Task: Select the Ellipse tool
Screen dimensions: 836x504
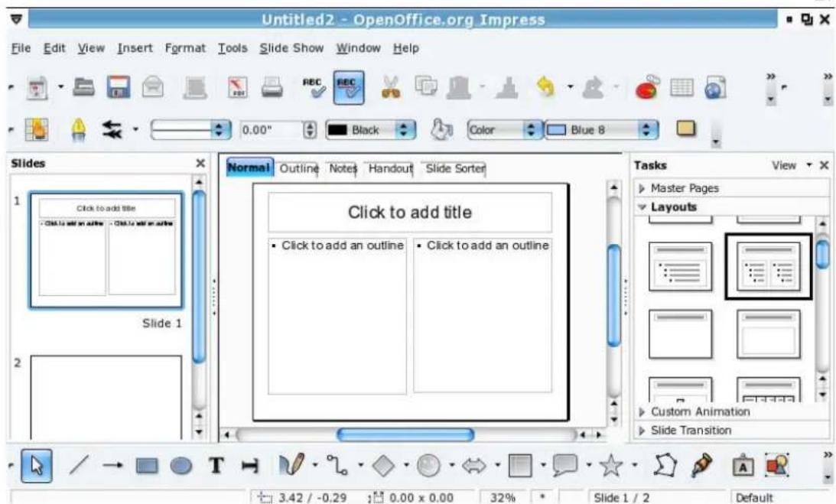Action: [181, 466]
